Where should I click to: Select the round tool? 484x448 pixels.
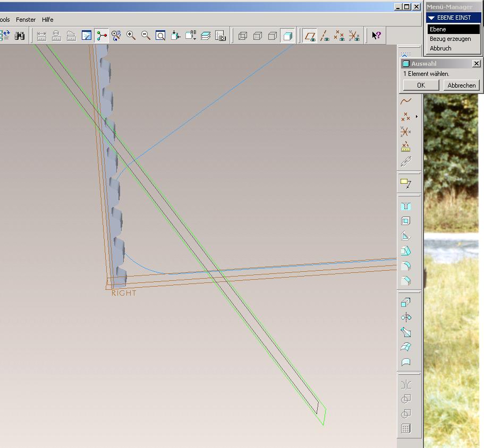pos(405,266)
